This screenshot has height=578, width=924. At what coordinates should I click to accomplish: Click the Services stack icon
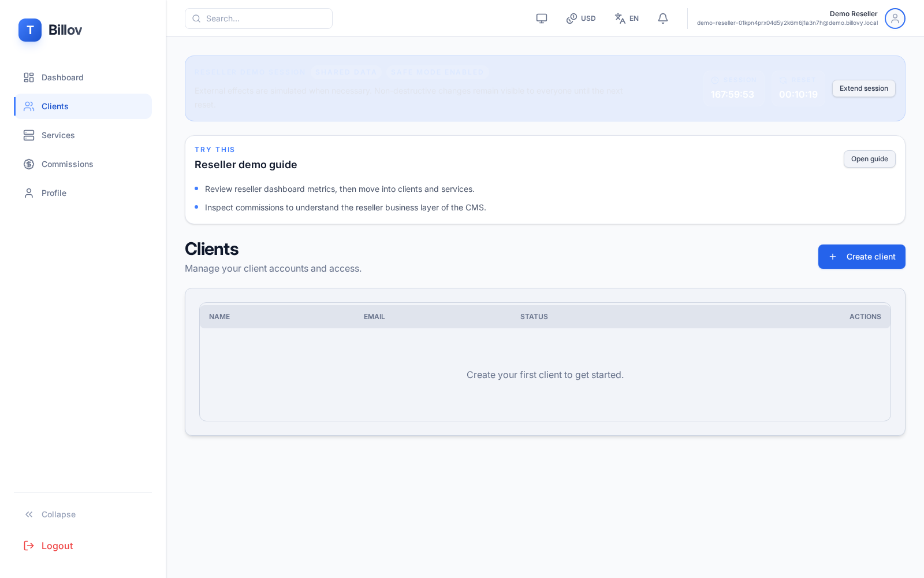pos(29,135)
